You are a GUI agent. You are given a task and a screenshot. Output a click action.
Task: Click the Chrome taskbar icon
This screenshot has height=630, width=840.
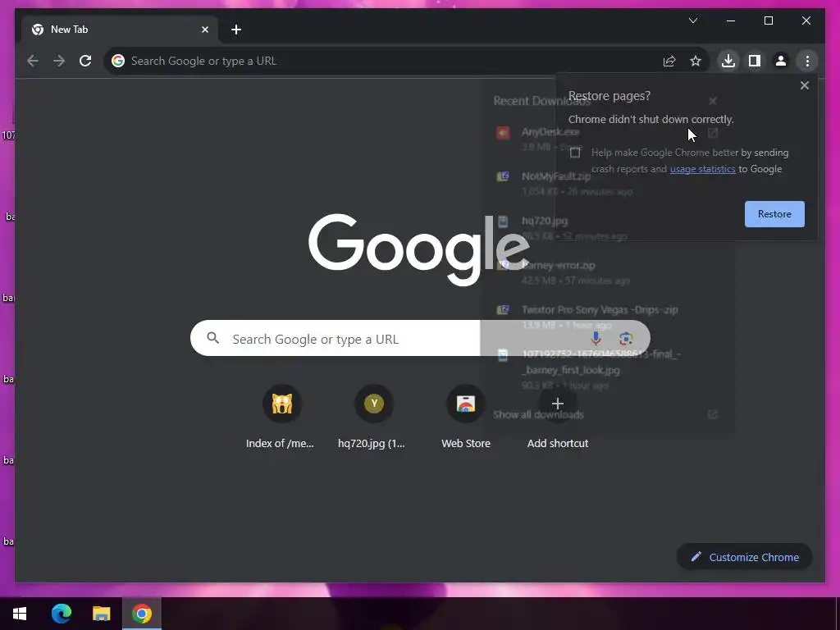coord(141,614)
